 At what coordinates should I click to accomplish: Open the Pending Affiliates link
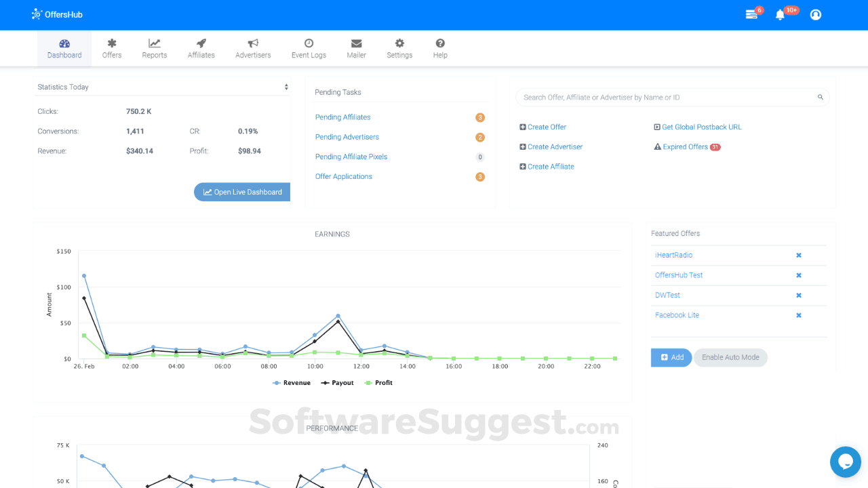point(342,117)
